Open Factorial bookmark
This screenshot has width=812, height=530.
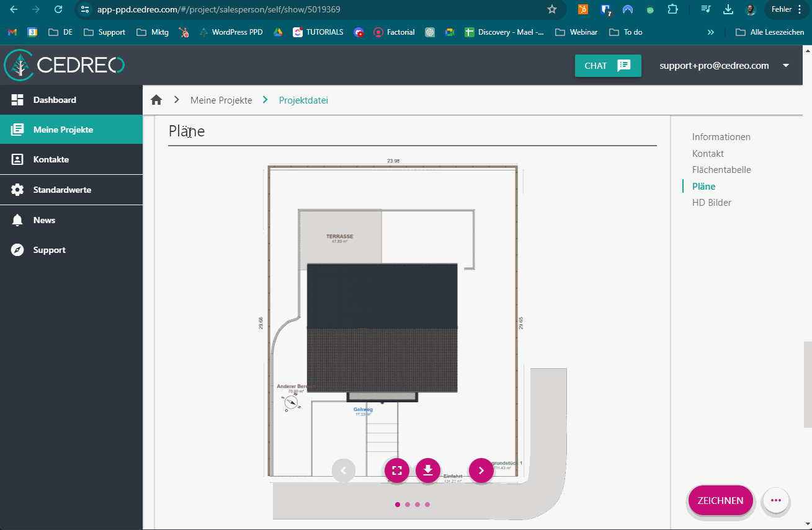(x=394, y=32)
